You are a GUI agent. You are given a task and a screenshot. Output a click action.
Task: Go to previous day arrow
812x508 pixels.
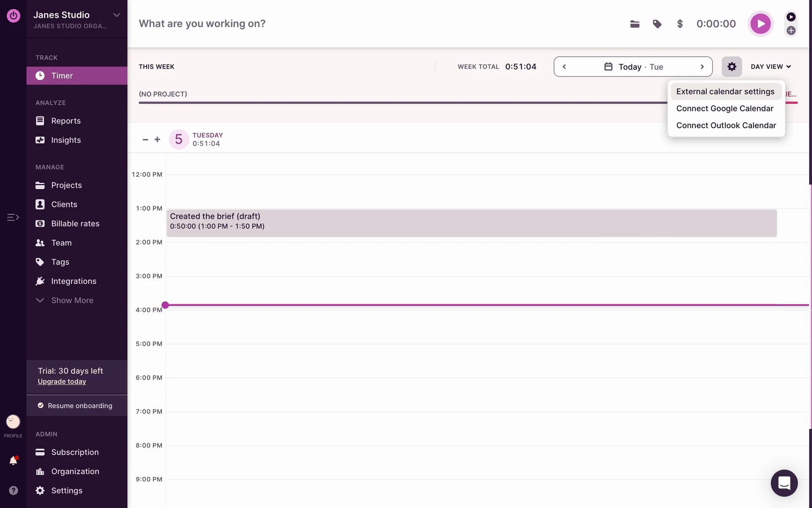click(564, 66)
